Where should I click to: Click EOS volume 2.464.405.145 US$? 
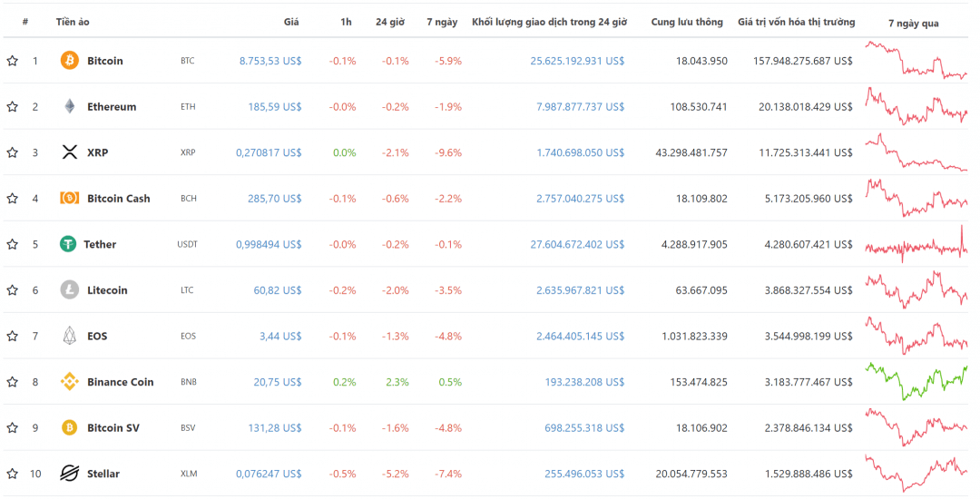pyautogui.click(x=580, y=336)
